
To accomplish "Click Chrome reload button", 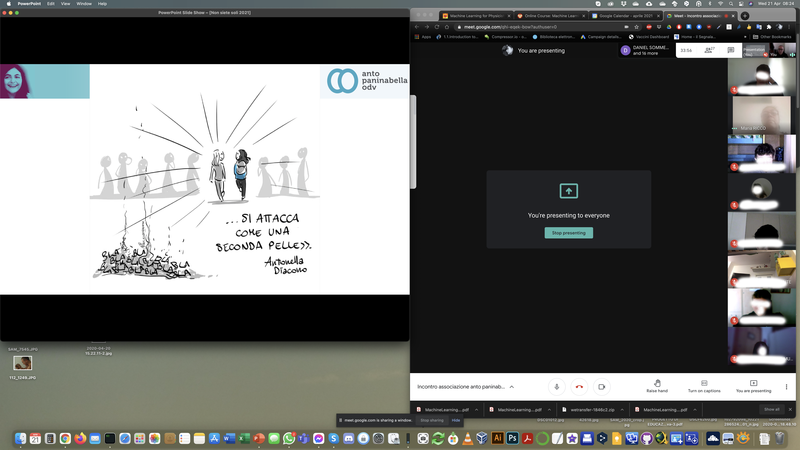I will 437,27.
